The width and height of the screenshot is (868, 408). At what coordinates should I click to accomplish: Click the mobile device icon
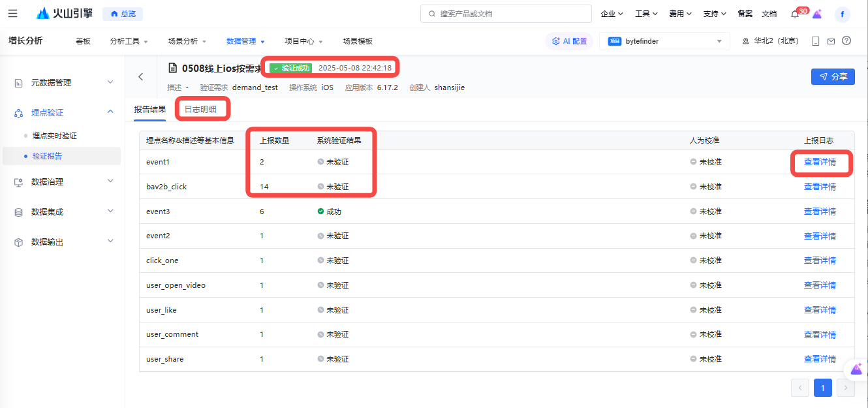[816, 41]
